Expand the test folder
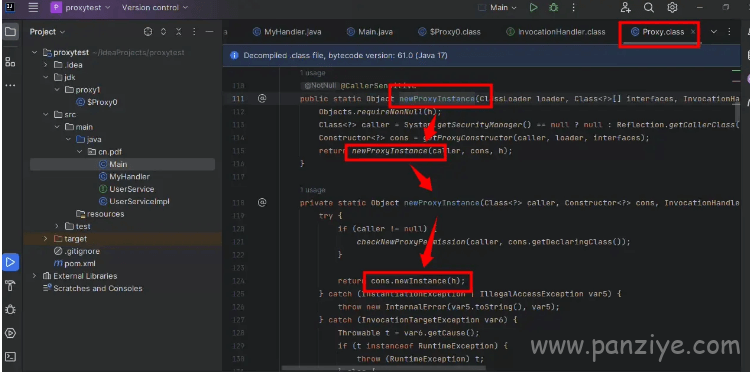This screenshot has width=750, height=372. click(x=57, y=227)
